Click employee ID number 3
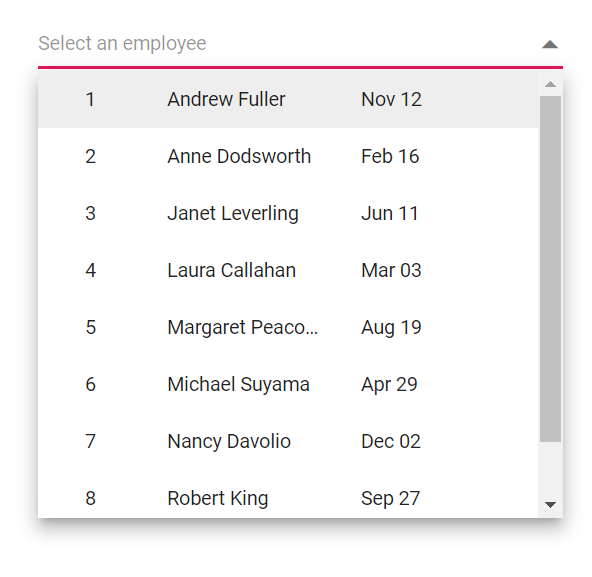The height and width of the screenshot is (577, 592). pos(90,213)
